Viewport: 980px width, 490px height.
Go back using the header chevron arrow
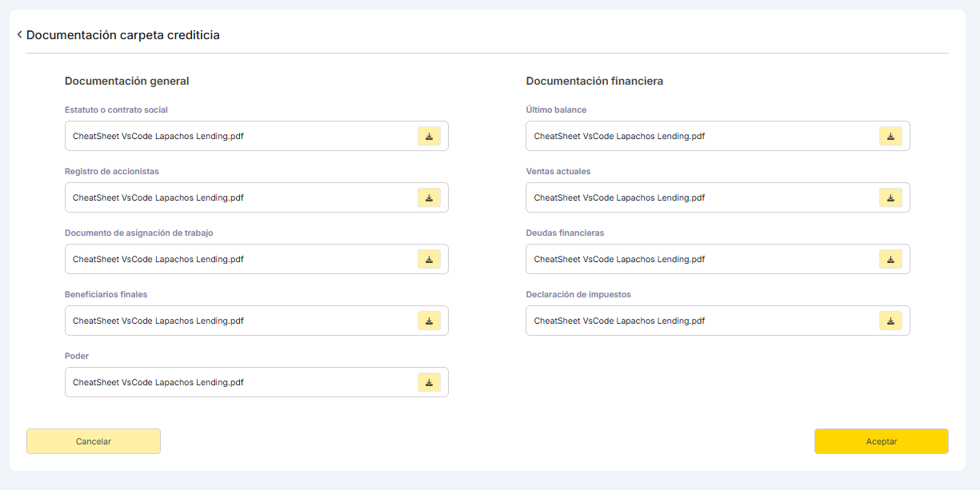tap(19, 35)
